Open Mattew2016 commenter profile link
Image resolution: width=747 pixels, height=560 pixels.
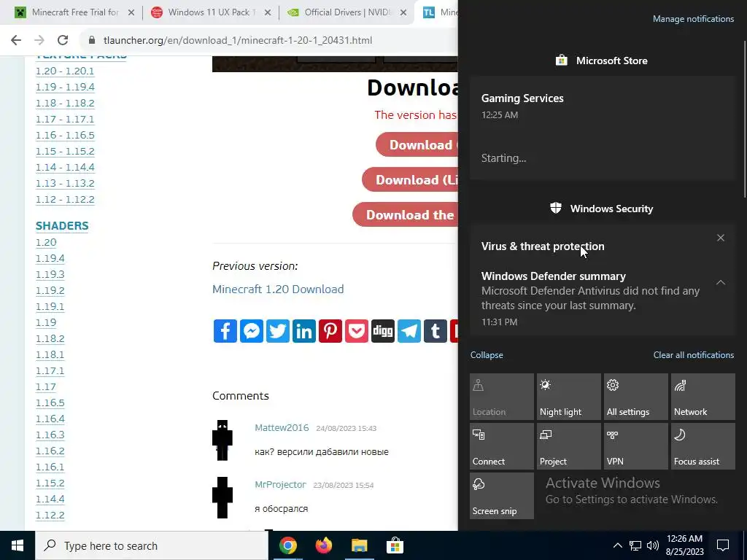[x=282, y=427]
